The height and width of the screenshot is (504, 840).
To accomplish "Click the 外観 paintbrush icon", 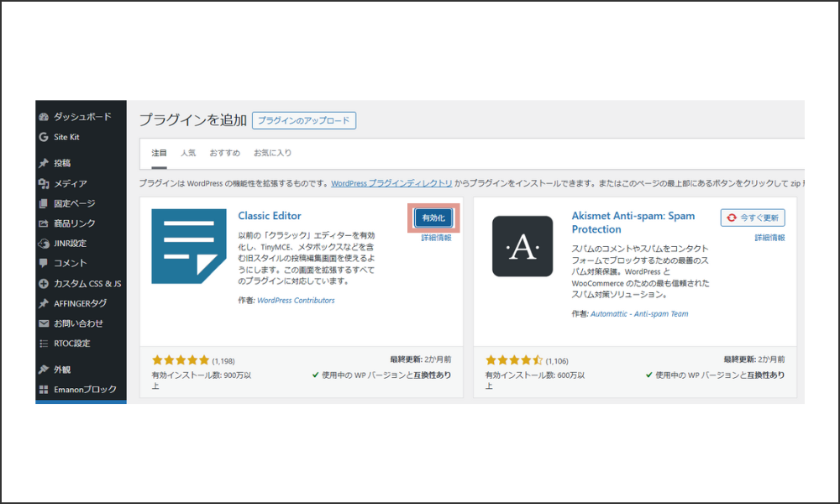I will (x=44, y=370).
